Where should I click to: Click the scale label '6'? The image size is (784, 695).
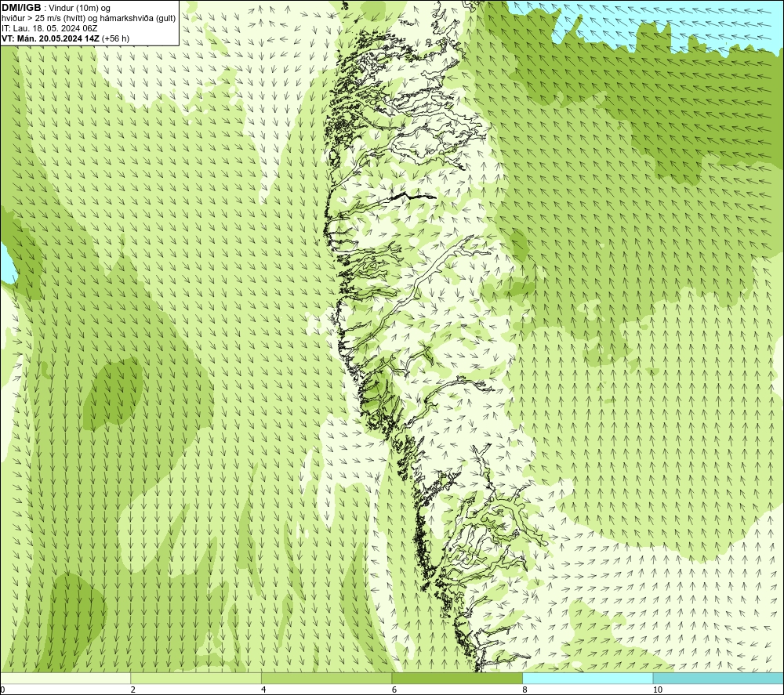tap(394, 690)
